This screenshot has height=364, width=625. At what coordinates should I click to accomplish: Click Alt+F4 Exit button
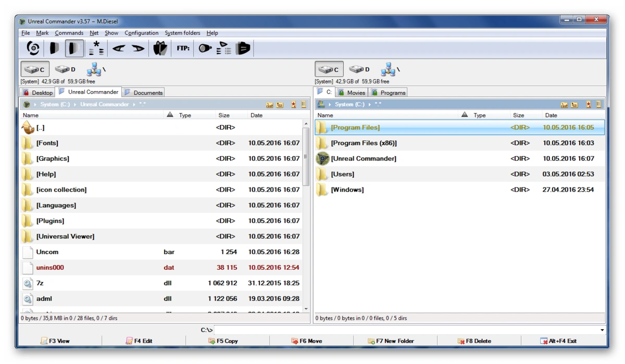[x=558, y=341]
